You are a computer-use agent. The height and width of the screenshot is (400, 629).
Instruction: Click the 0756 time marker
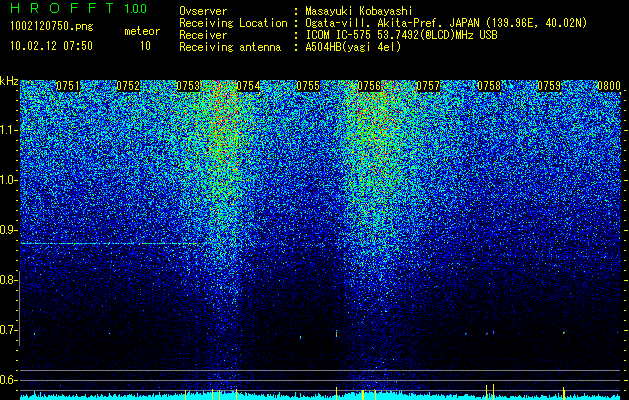pyautogui.click(x=369, y=86)
